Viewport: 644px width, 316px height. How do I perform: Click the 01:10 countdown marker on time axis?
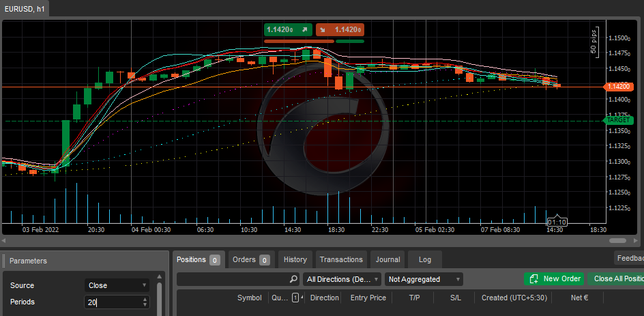[x=557, y=222]
